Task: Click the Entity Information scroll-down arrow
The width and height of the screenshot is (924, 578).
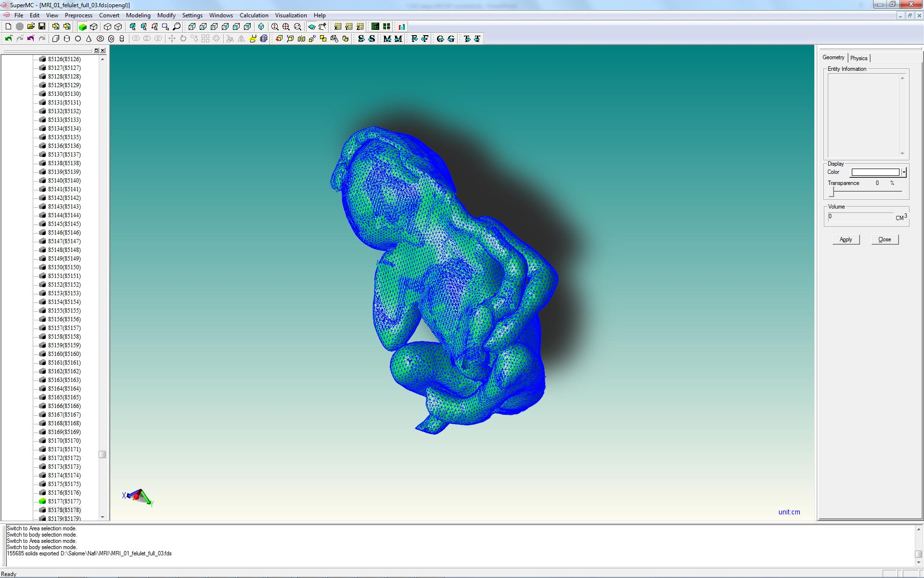Action: pos(902,154)
